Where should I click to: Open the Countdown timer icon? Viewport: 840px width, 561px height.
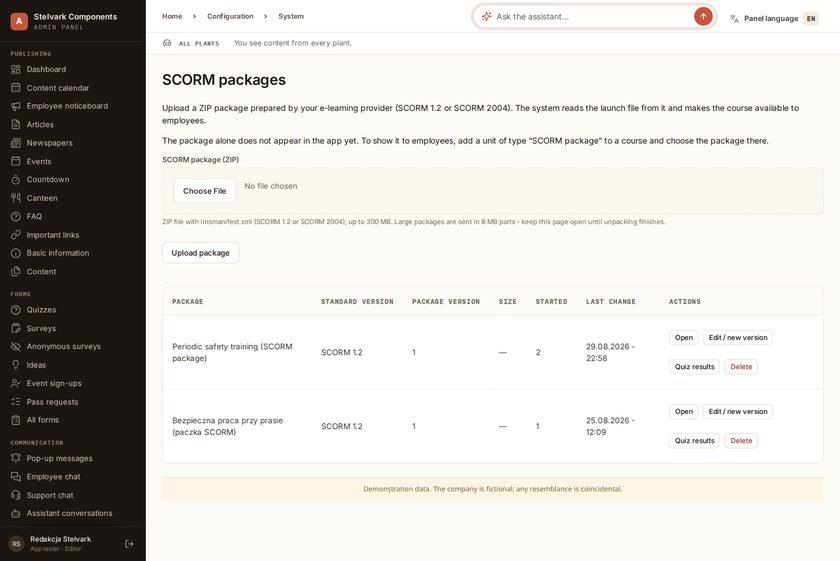pyautogui.click(x=16, y=179)
